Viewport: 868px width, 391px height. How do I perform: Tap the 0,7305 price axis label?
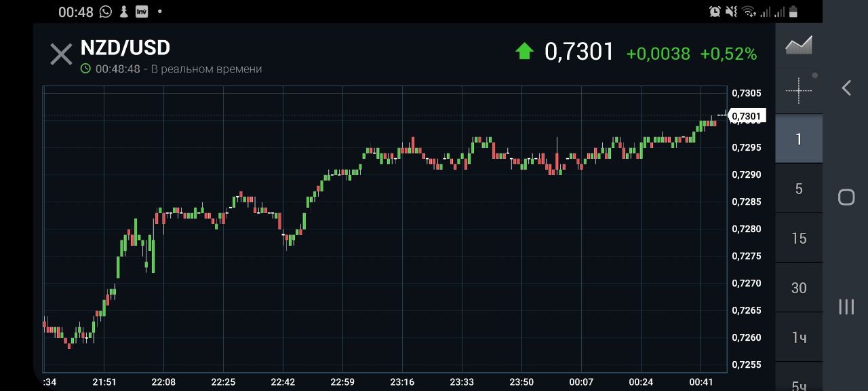[x=747, y=93]
